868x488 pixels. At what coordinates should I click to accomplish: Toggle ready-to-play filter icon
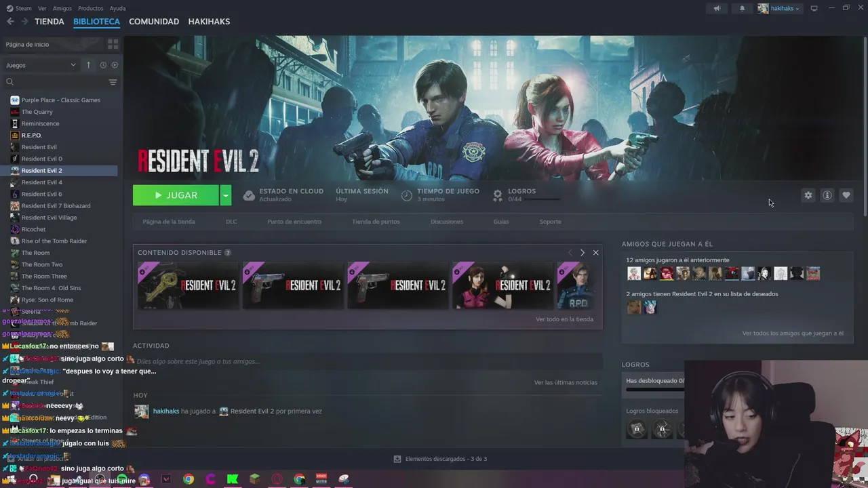(115, 65)
